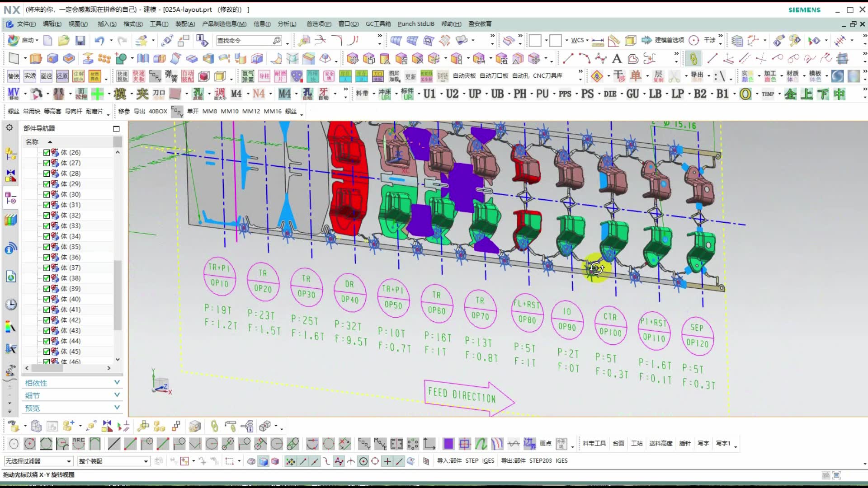Click the 中 green view icon

click(840, 94)
